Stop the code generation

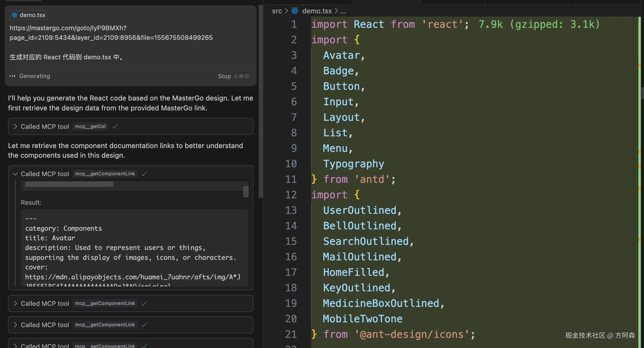pos(224,76)
